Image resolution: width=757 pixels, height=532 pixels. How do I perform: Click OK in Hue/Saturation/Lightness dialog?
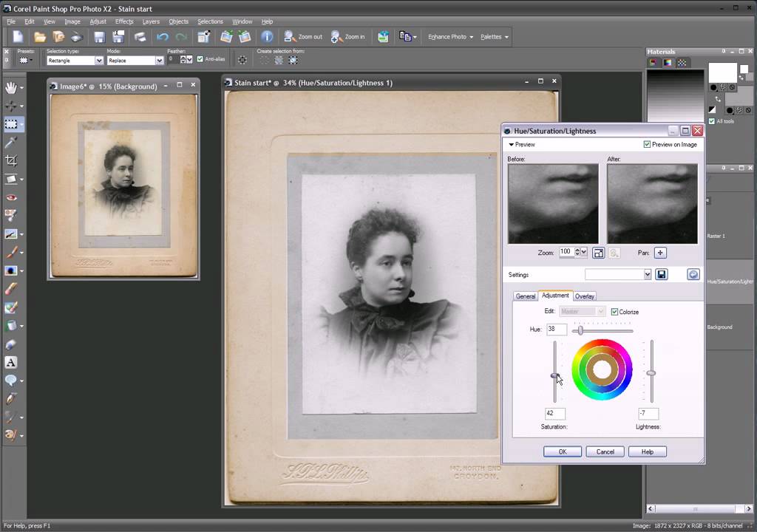coord(563,452)
